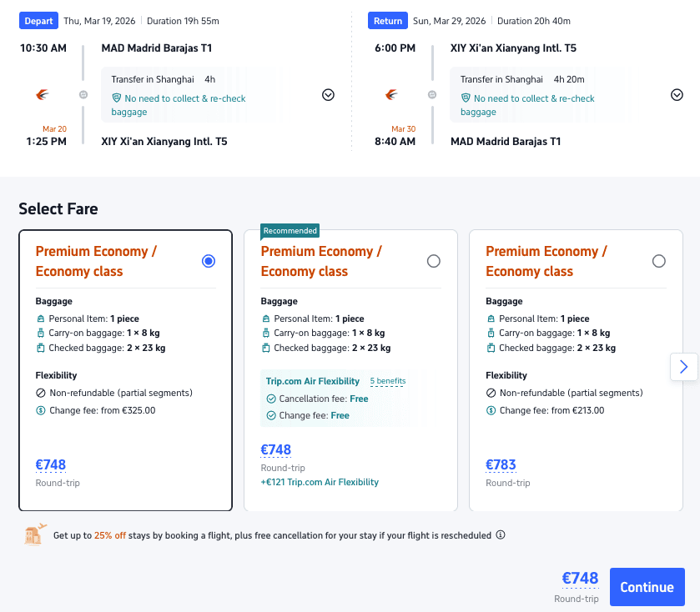Click the shield icon for return baggage info
700x612 pixels.
pos(466,98)
